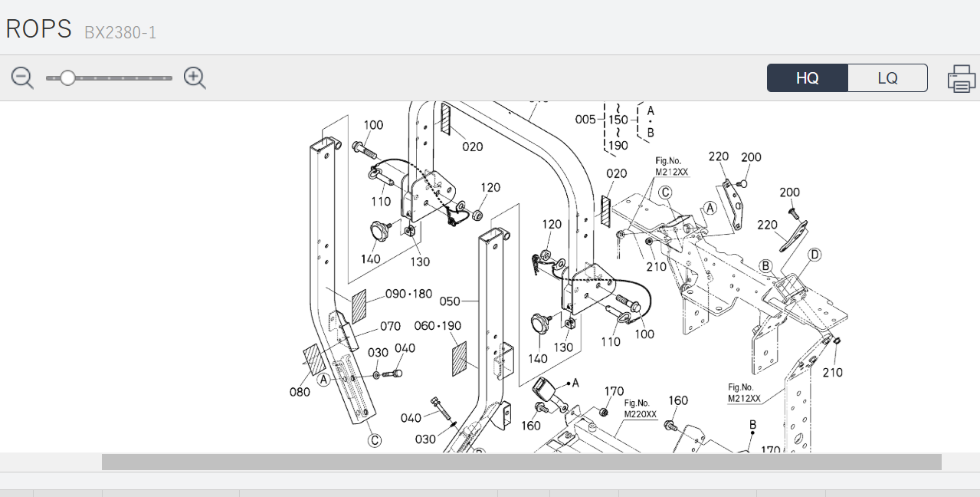Select label 210 beneath the circled C

click(656, 266)
